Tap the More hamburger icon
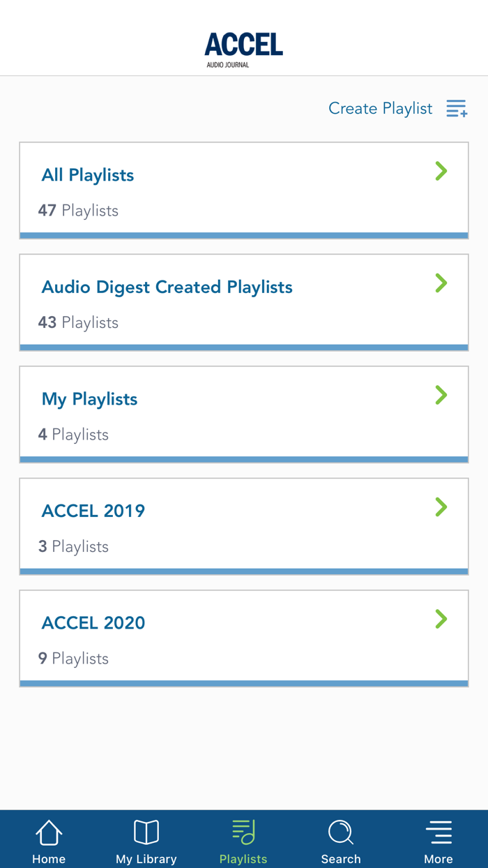The image size is (488, 868). coord(439,831)
